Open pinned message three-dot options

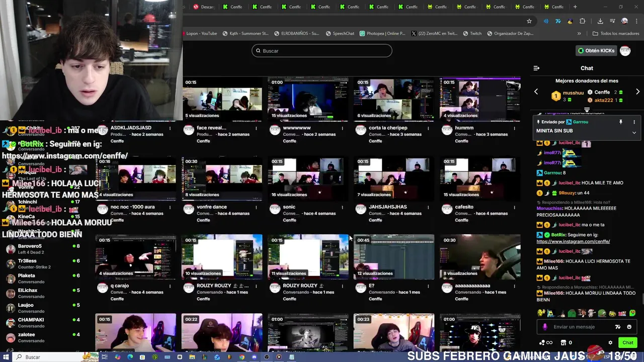click(634, 122)
